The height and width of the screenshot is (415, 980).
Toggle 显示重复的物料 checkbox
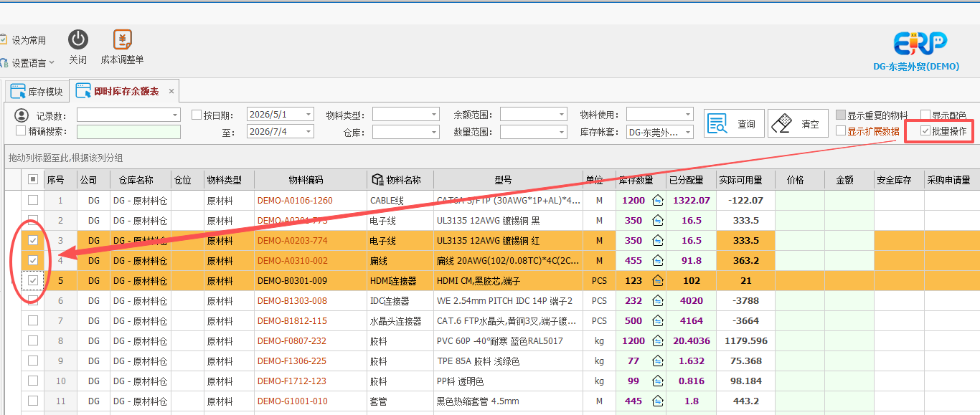tap(841, 115)
